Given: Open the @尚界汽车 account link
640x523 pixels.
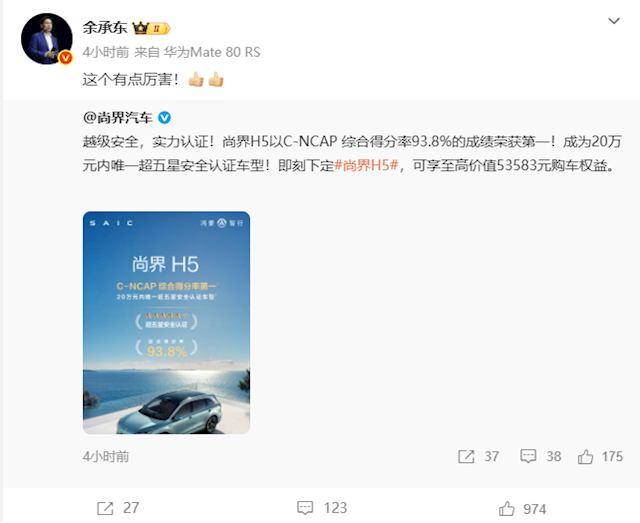Looking at the screenshot, I should 118,118.
